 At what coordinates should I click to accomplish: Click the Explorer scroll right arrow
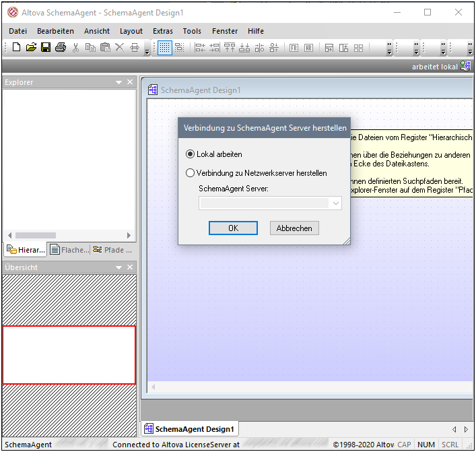129,235
